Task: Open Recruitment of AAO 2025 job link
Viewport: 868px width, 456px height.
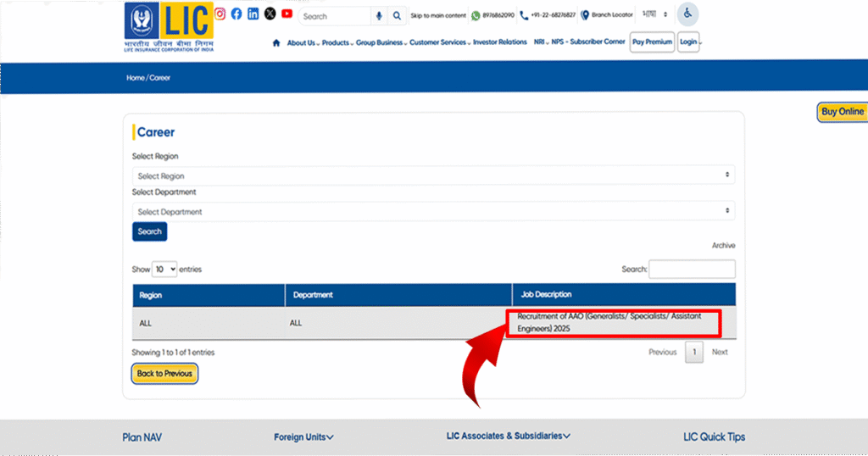Action: (609, 322)
